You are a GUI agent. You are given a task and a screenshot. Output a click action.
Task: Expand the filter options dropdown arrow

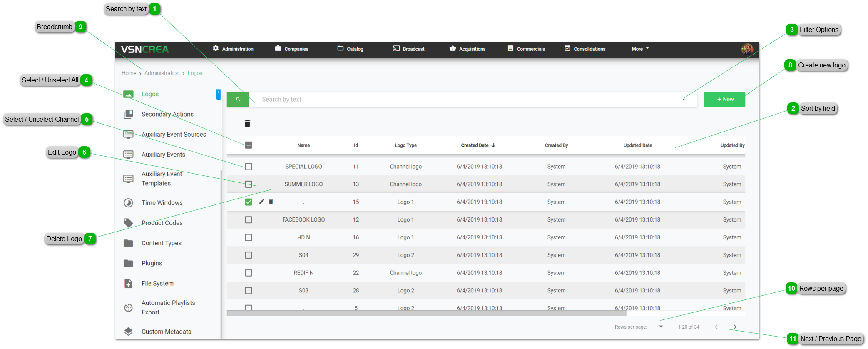click(x=684, y=99)
